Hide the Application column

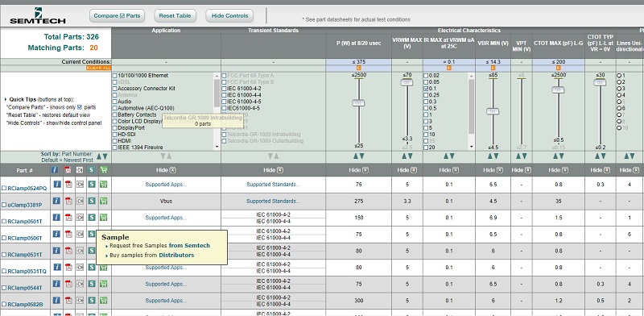166,170
